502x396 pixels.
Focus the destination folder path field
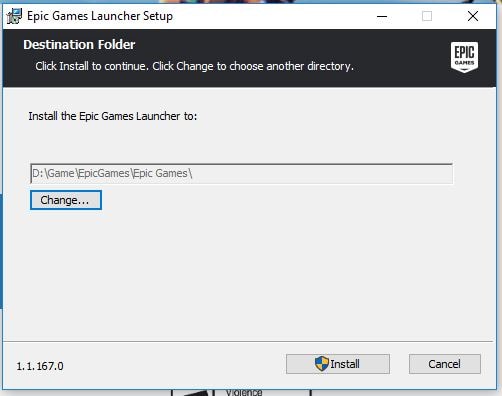click(241, 173)
